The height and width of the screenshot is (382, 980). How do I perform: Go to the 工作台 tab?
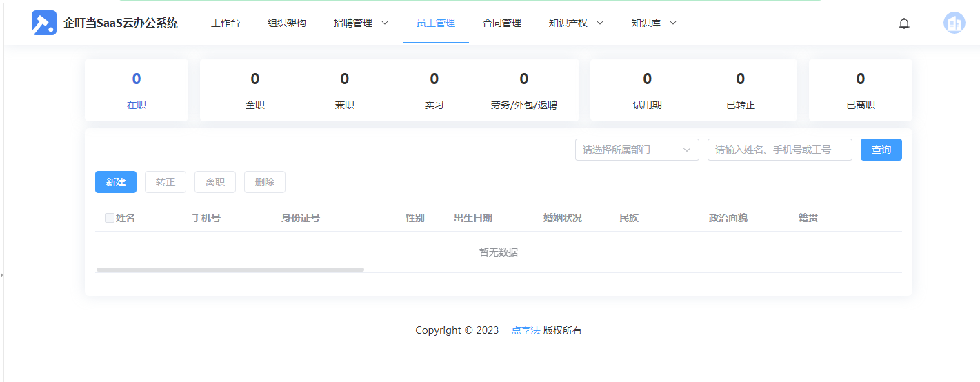click(x=226, y=23)
